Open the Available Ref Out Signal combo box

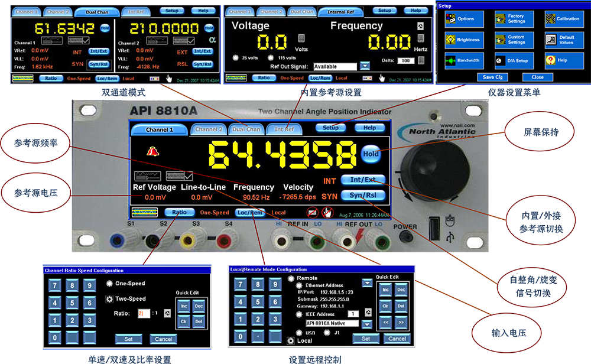[x=335, y=66]
